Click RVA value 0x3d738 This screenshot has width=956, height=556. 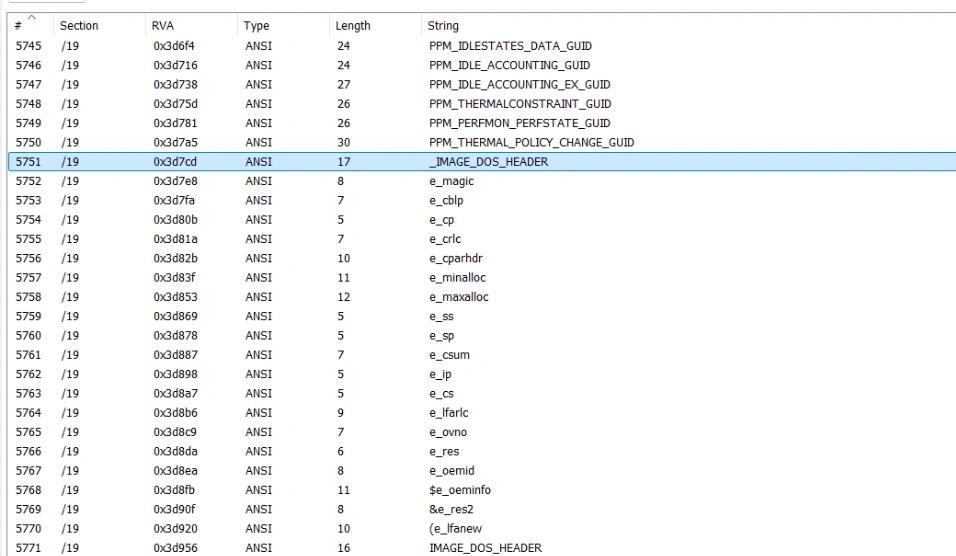coord(175,85)
